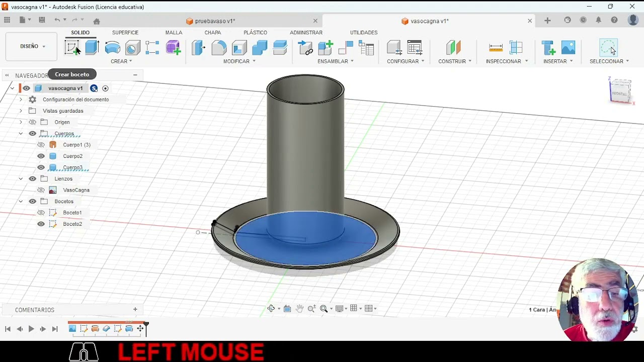Open the CREAR dropdown menu
The image size is (644, 362).
click(121, 61)
